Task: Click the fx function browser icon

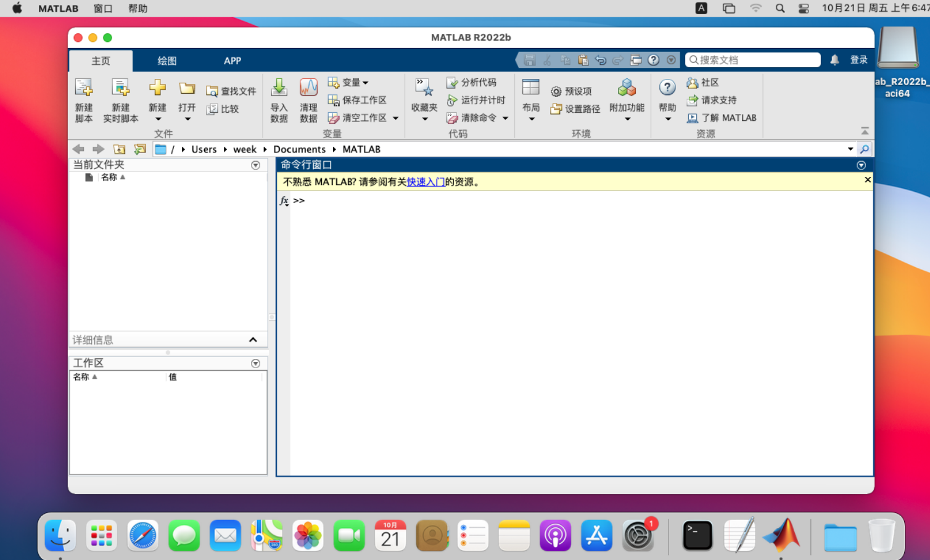Action: (x=284, y=201)
